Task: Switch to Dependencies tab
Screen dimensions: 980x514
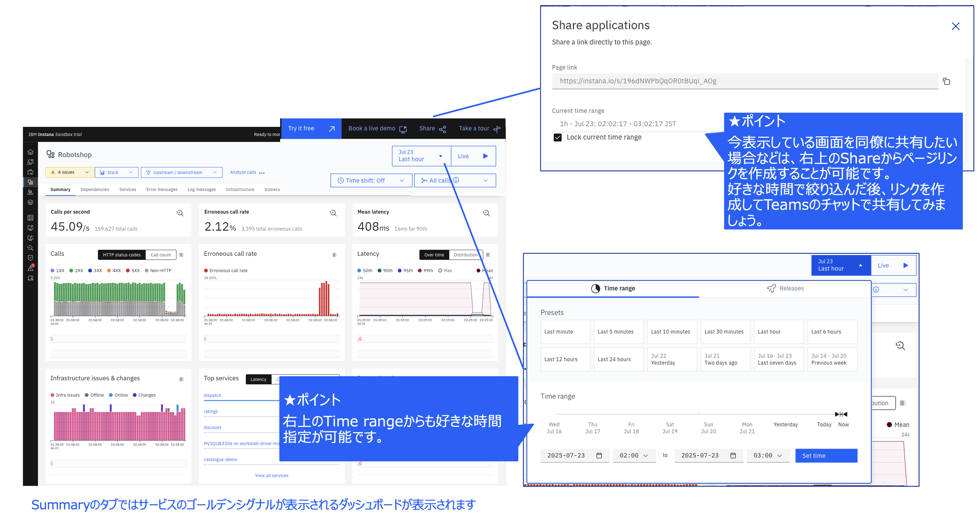Action: [x=95, y=190]
